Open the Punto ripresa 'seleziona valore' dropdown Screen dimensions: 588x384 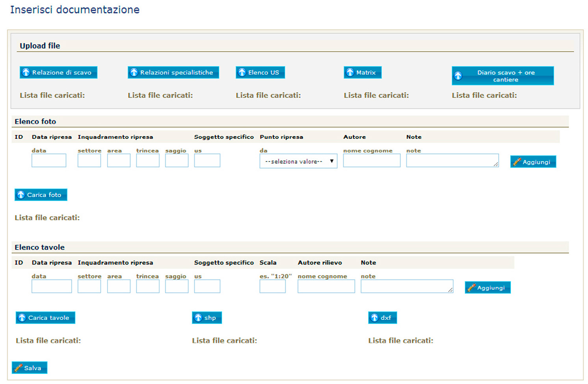(x=298, y=161)
